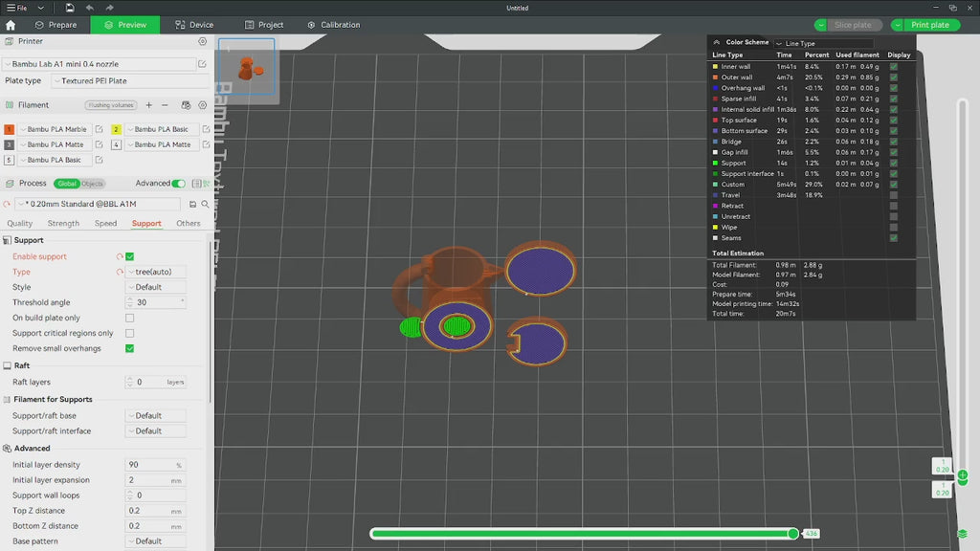Click the Flushing volumes button
Image resolution: width=980 pixels, height=551 pixels.
click(111, 105)
